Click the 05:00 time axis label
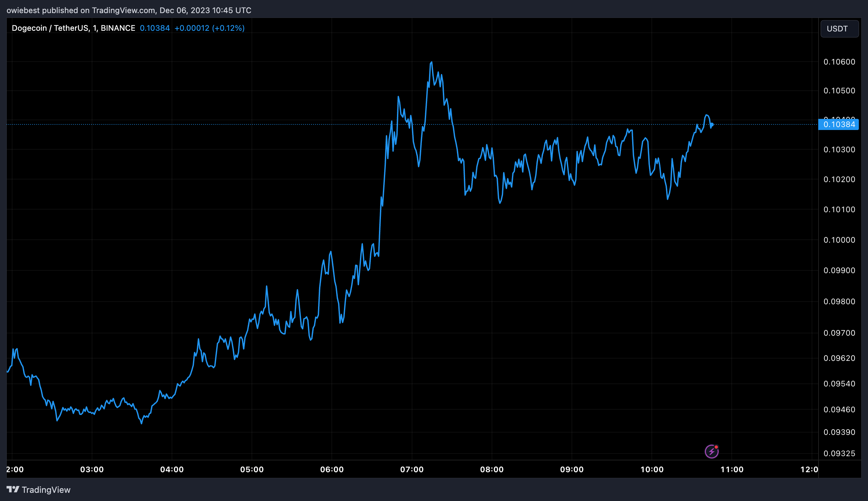The height and width of the screenshot is (501, 868). tap(252, 469)
